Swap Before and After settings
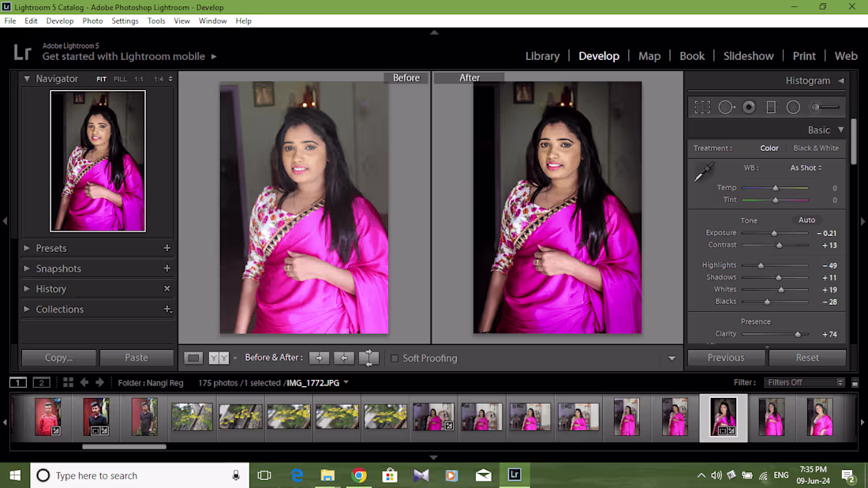This screenshot has height=488, width=868. pyautogui.click(x=369, y=358)
